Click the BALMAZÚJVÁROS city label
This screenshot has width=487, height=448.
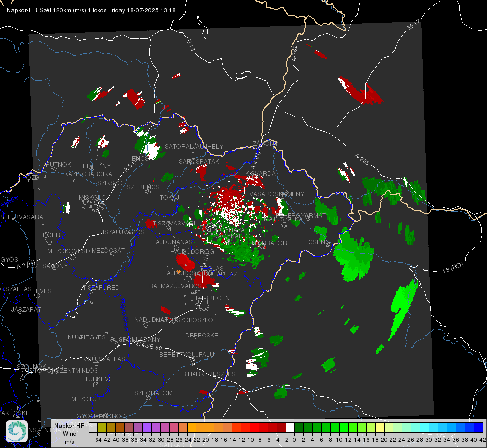tap(176, 286)
